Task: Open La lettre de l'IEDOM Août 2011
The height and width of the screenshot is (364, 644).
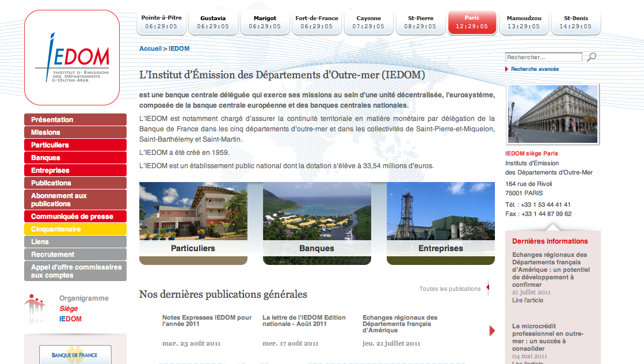Action: (304, 320)
